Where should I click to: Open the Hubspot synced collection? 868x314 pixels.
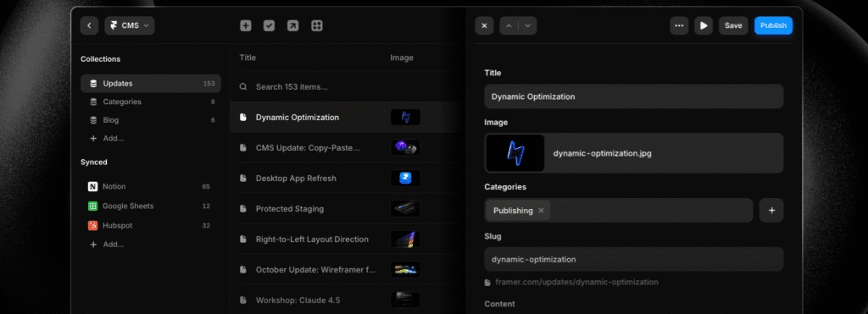(x=151, y=225)
